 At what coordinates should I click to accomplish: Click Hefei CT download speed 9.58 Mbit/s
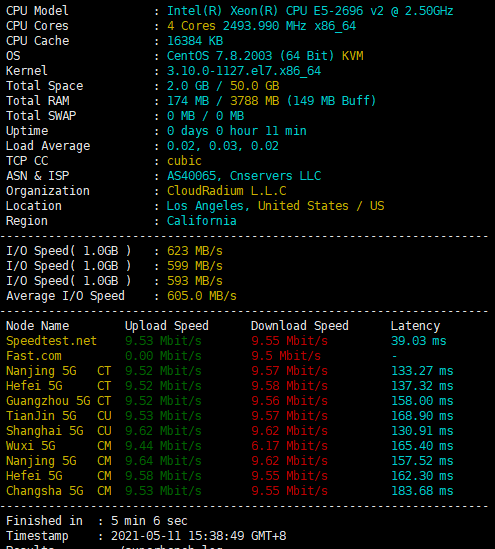289,386
